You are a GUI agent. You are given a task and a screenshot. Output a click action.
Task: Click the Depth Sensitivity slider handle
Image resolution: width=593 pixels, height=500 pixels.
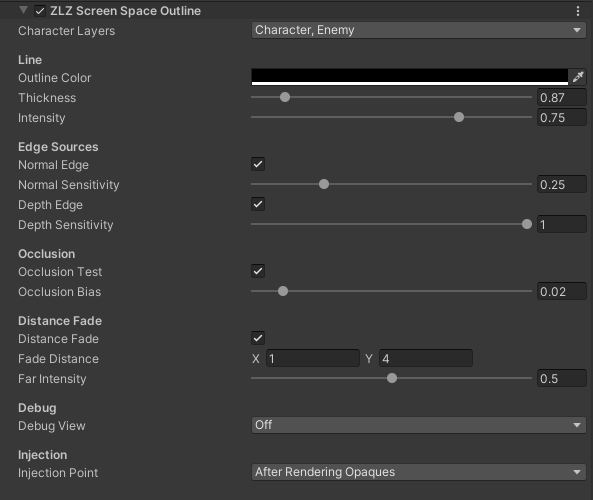[526, 224]
